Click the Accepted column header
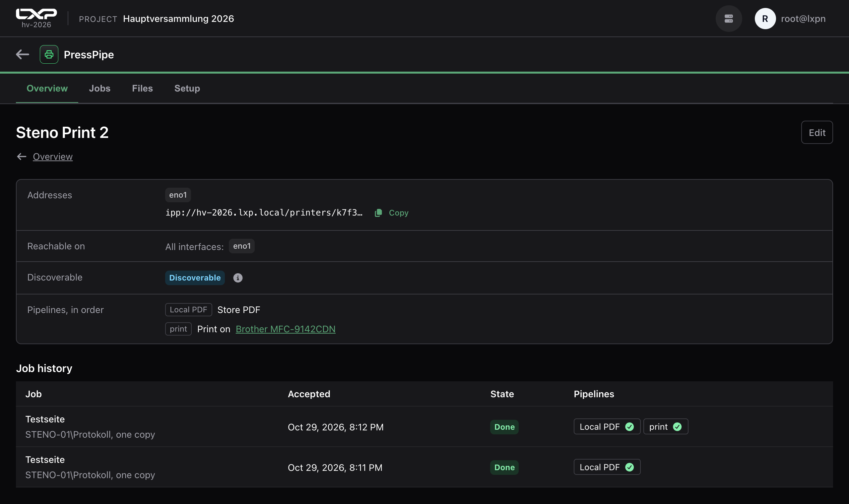Screen dimensions: 849x504 click(309, 394)
